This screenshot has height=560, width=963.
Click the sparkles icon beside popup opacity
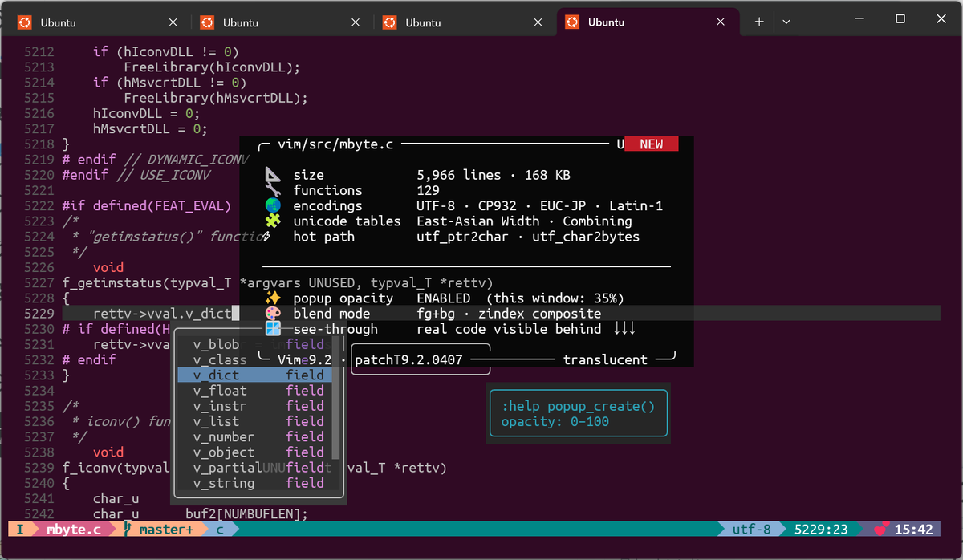click(273, 298)
